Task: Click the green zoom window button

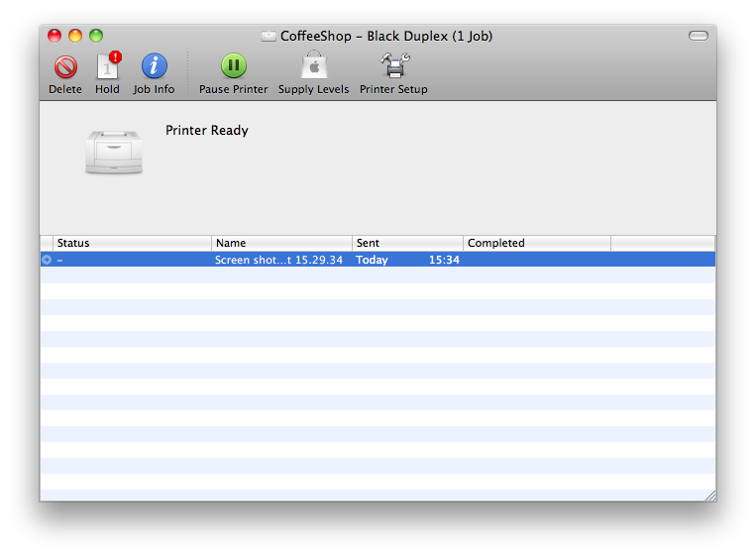Action: pyautogui.click(x=96, y=36)
